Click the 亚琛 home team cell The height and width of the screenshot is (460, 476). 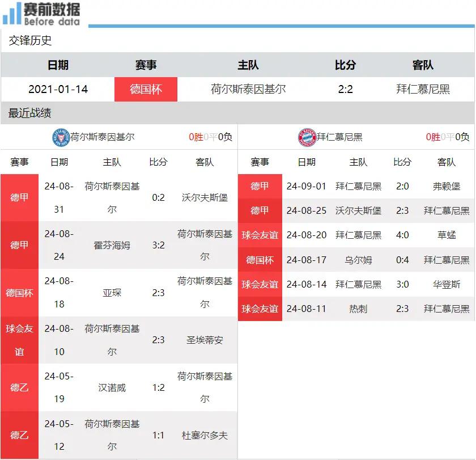[x=112, y=293]
